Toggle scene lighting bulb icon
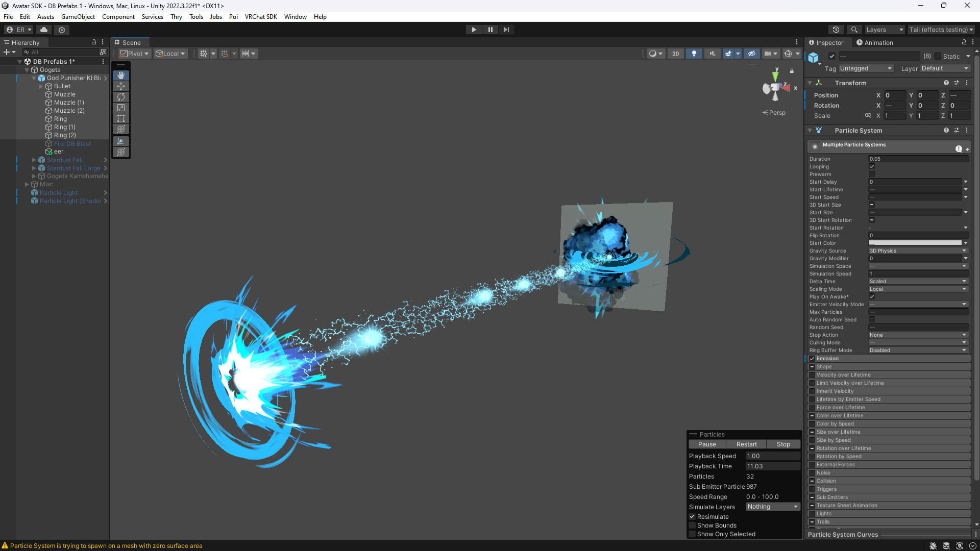 [x=694, y=54]
